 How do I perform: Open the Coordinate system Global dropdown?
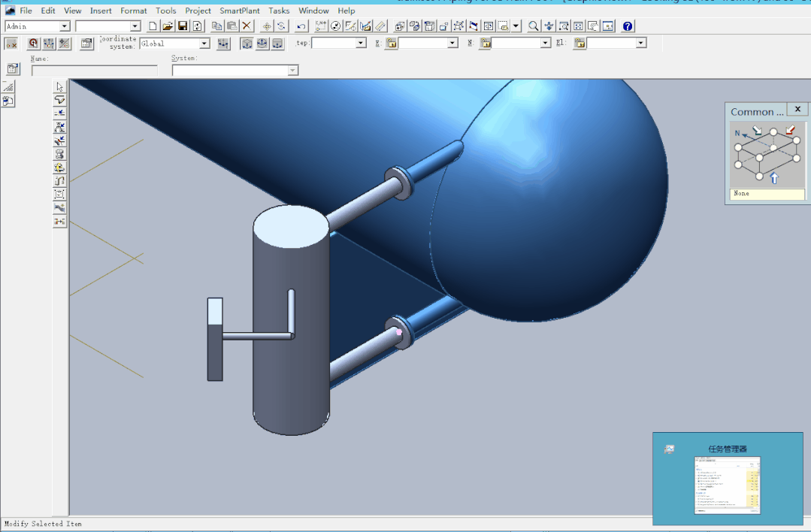tap(204, 43)
